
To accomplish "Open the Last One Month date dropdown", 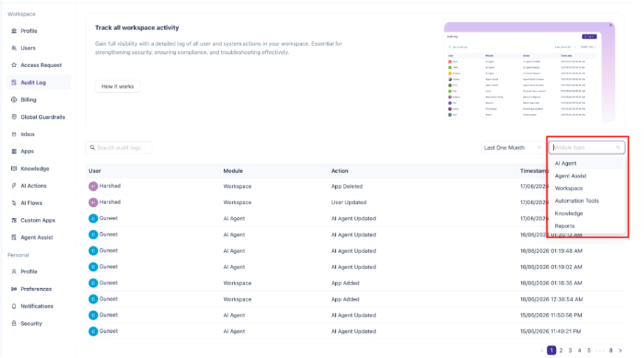I will pyautogui.click(x=513, y=148).
